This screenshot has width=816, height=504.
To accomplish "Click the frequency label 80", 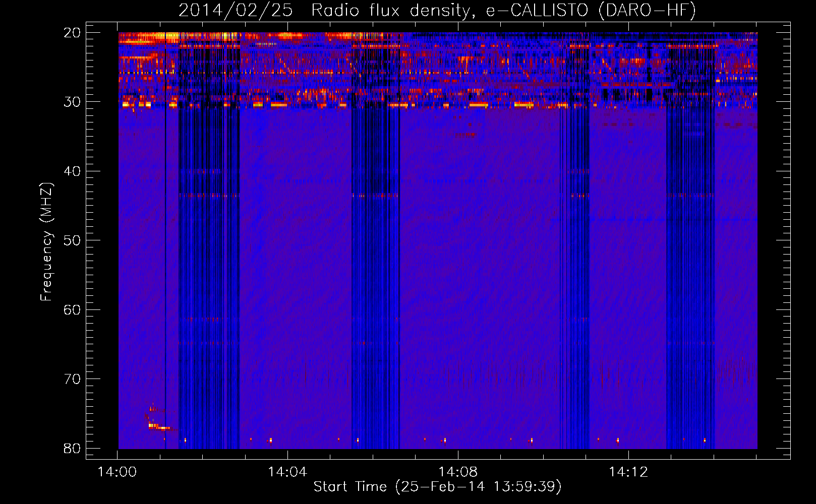I will click(x=72, y=448).
